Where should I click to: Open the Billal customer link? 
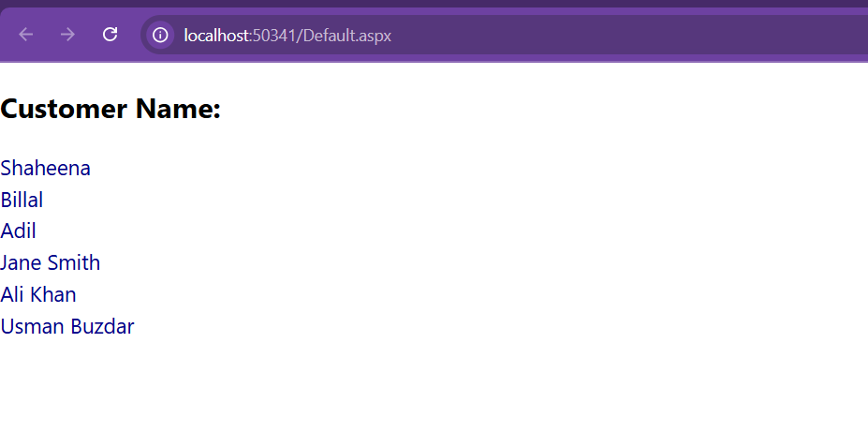[x=22, y=200]
